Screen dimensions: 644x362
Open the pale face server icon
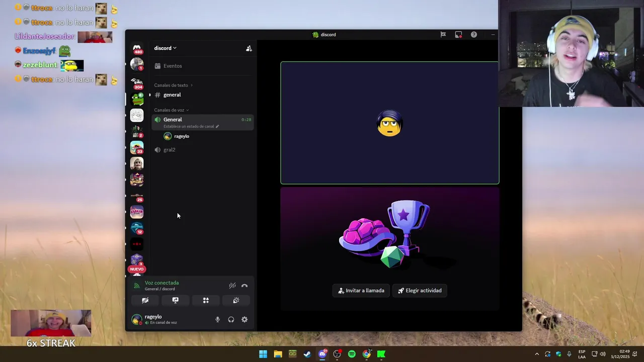point(137,163)
